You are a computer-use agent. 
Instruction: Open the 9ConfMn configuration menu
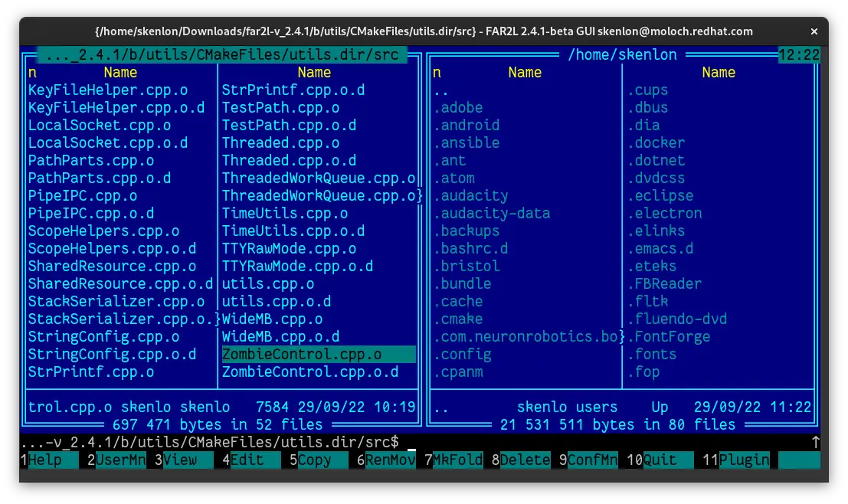tap(591, 460)
